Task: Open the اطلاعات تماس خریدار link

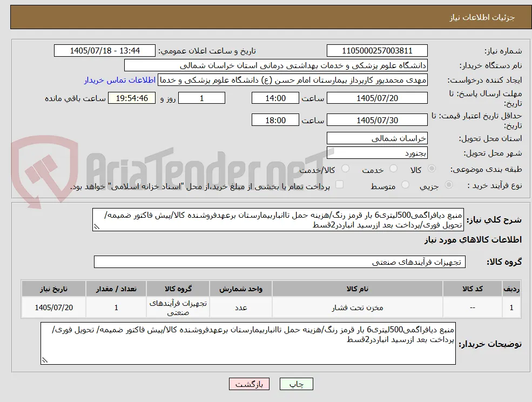Action: coord(120,80)
